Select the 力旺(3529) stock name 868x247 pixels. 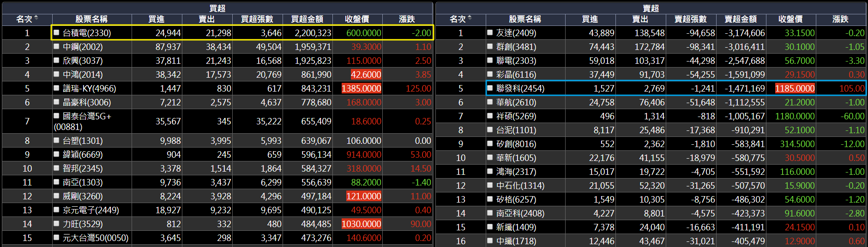(83, 224)
